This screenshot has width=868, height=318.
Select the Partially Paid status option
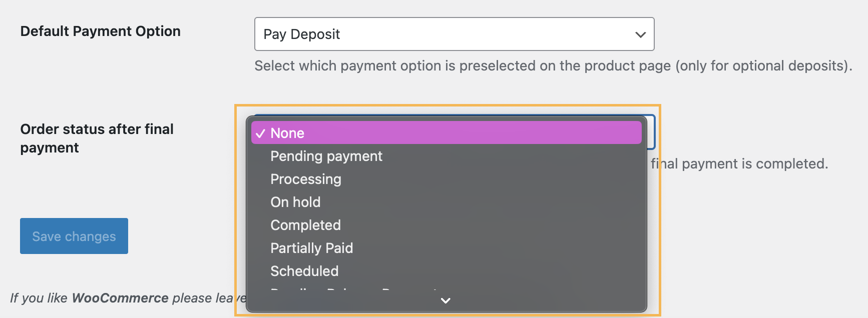[311, 248]
